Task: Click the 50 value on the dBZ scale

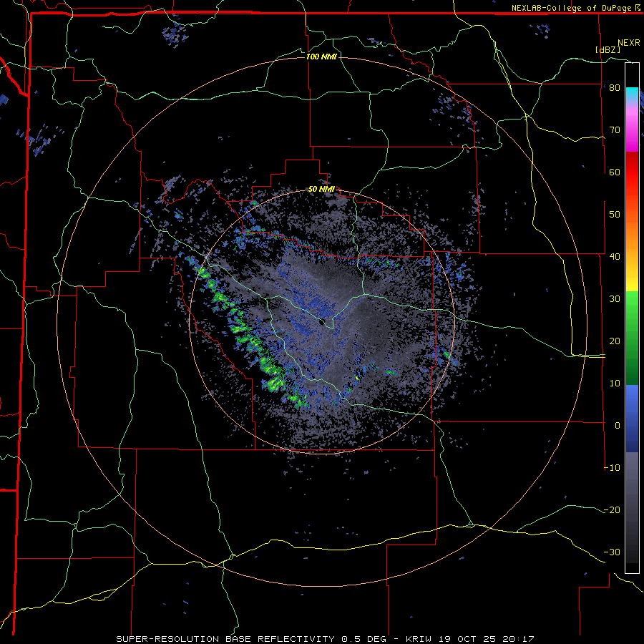Action: (615, 215)
